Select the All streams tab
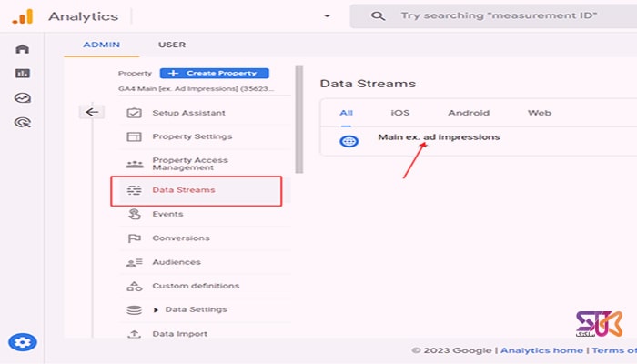Image resolution: width=637 pixels, height=364 pixels. point(346,113)
